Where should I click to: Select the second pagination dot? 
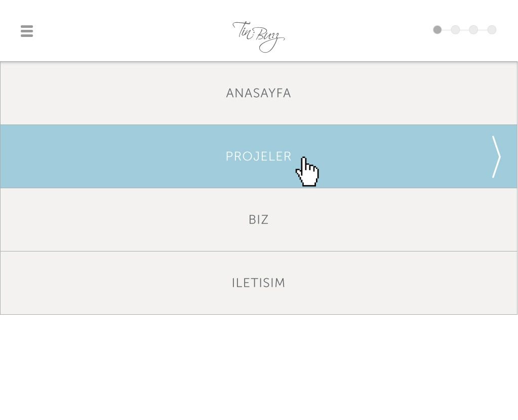tap(455, 30)
